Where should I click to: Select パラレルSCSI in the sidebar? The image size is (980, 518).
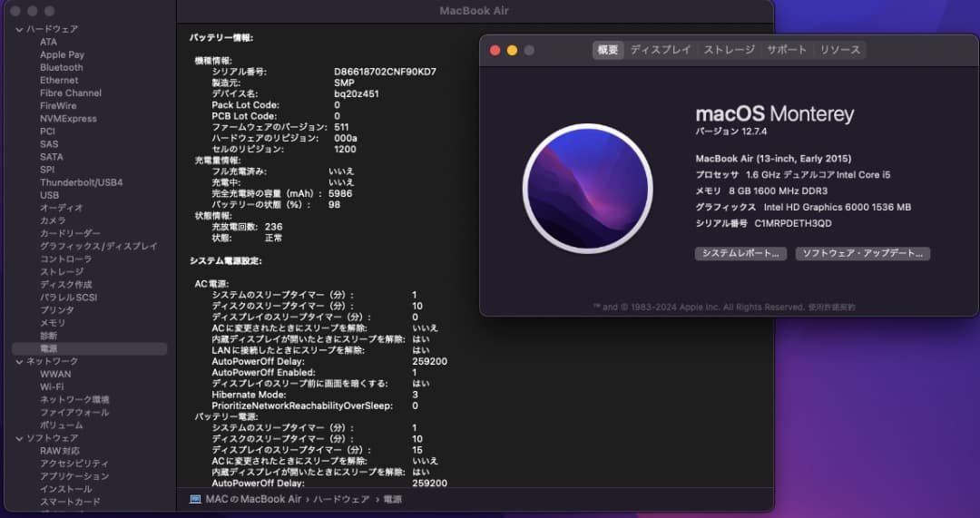click(x=68, y=298)
